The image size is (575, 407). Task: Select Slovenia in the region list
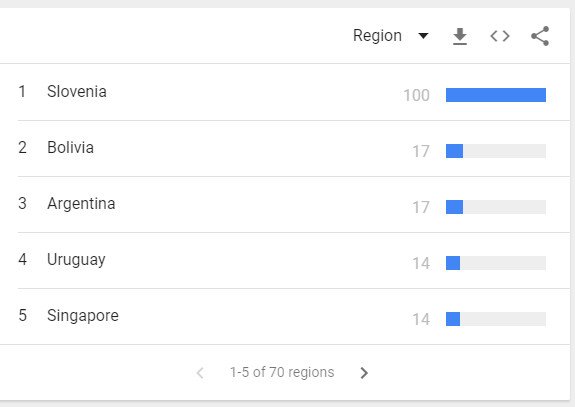pos(77,91)
